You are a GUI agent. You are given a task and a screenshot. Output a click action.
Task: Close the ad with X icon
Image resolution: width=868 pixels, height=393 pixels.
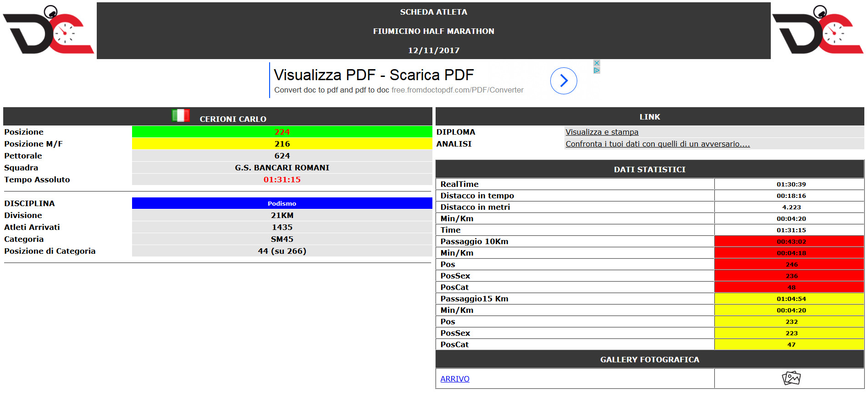coord(597,63)
